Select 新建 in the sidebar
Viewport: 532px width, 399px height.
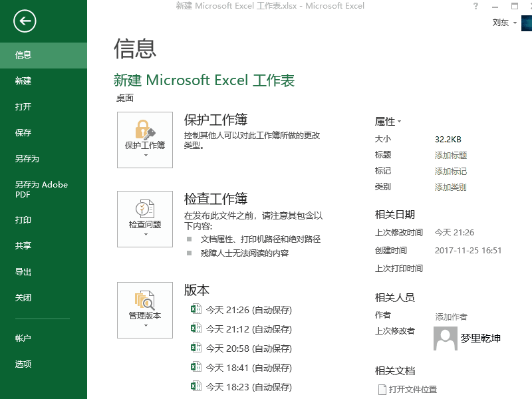pyautogui.click(x=43, y=81)
